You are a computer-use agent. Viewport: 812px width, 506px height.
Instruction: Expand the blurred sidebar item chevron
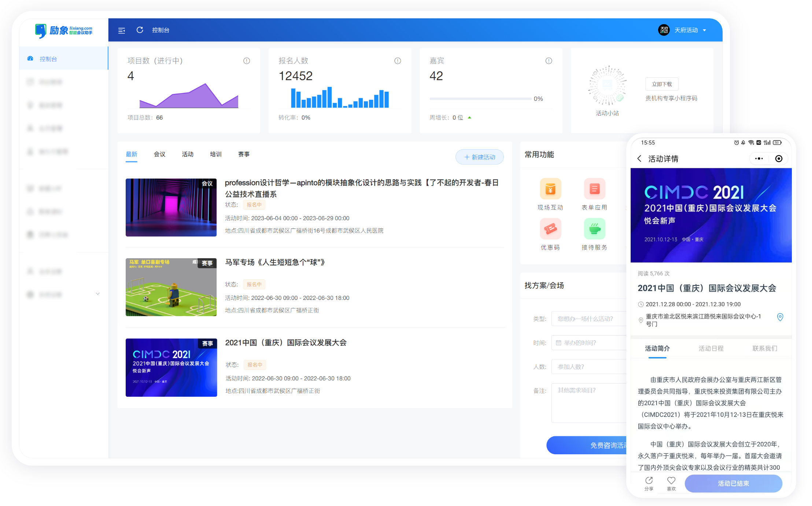coord(98,294)
